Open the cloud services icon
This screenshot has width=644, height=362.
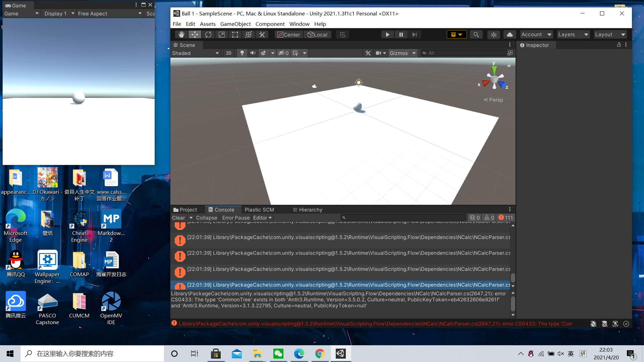point(510,35)
